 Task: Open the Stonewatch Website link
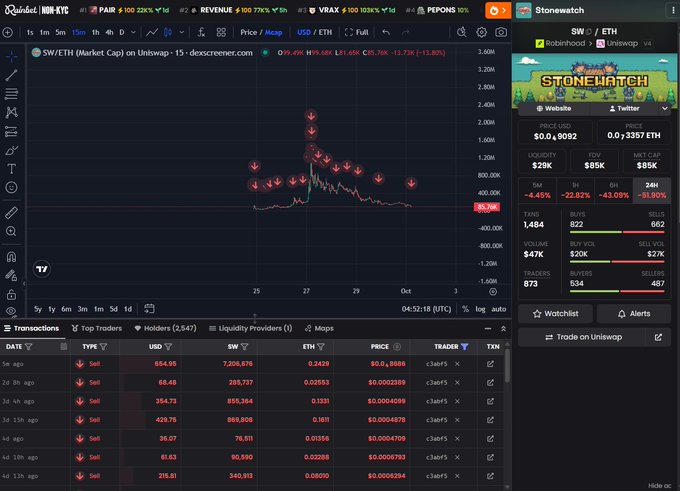pyautogui.click(x=554, y=108)
